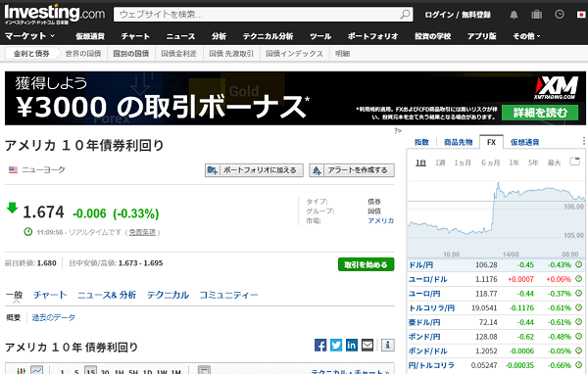Image resolution: width=588 pixels, height=374 pixels.
Task: Open the notifications bell icon
Action: (x=514, y=15)
